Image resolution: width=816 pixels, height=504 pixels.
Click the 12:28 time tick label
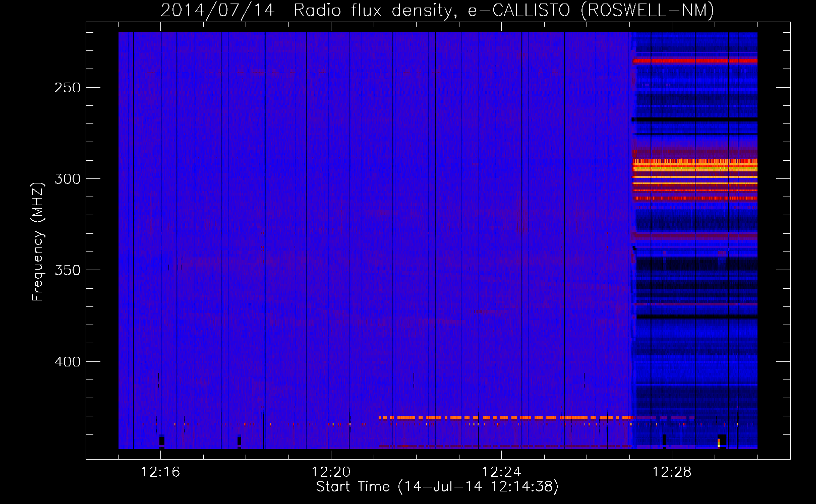tap(672, 472)
